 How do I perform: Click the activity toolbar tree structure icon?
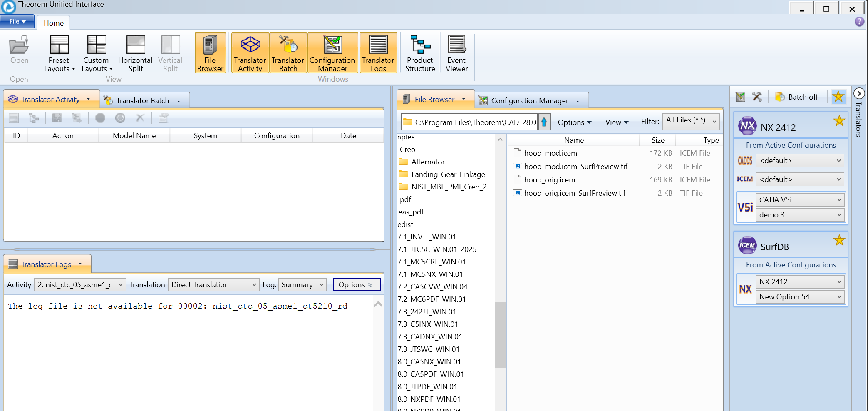click(x=34, y=118)
